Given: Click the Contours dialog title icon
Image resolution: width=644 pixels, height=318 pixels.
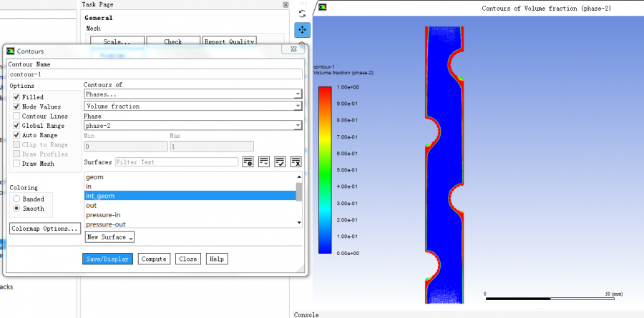Looking at the screenshot, I should [11, 51].
